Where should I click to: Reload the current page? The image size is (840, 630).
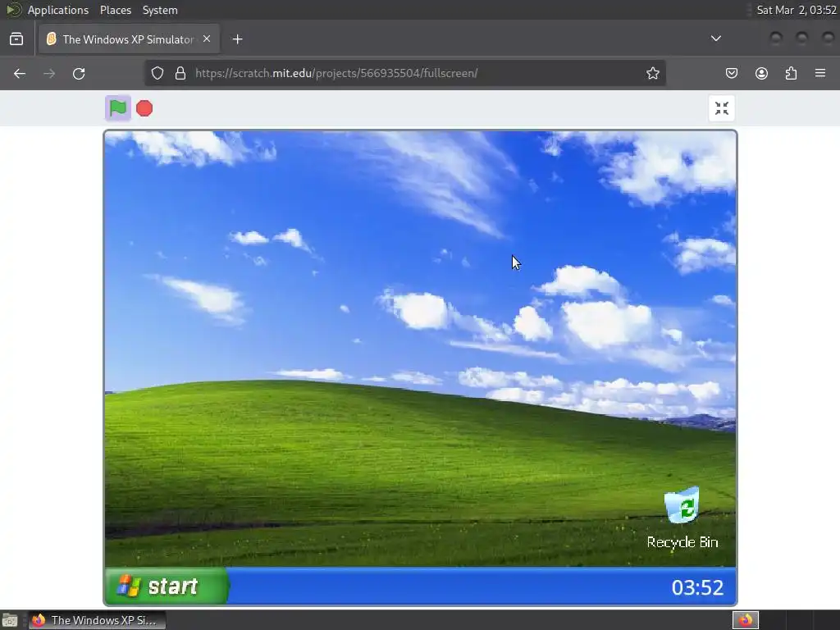click(79, 73)
